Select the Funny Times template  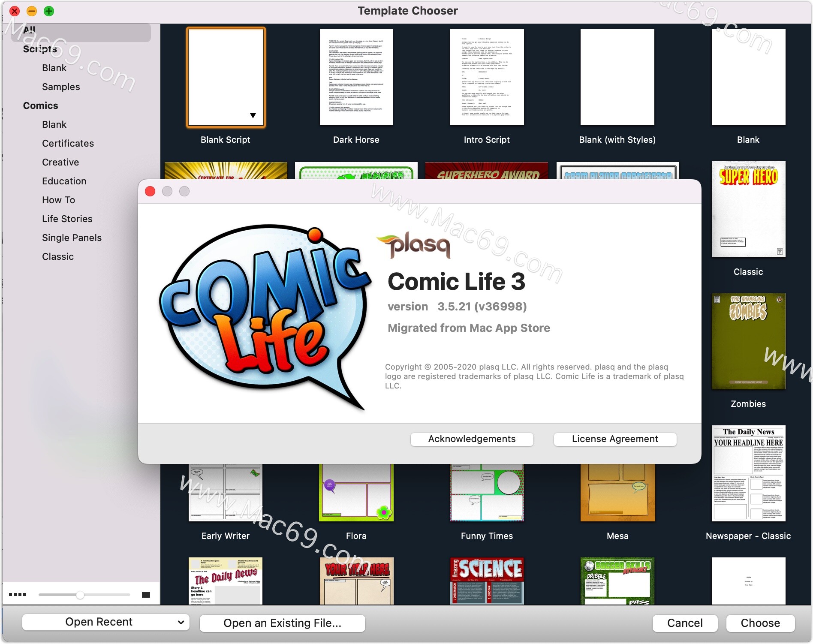point(487,493)
